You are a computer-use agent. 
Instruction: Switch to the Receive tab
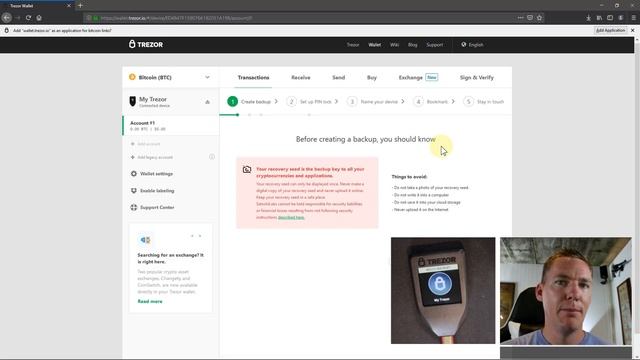point(301,78)
